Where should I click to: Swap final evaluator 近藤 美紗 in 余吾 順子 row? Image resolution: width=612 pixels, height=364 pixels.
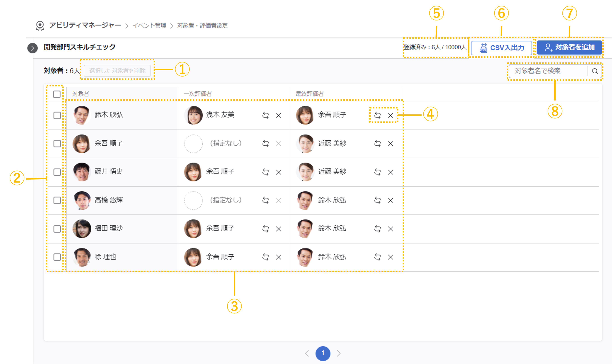click(378, 143)
